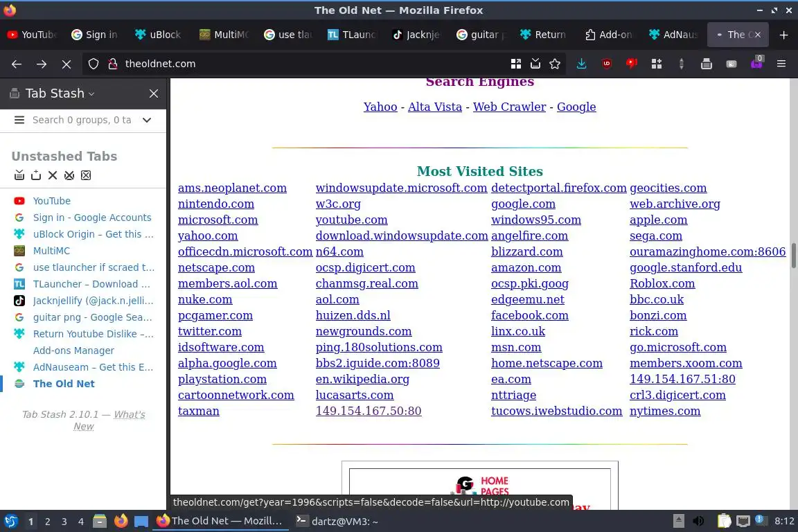Screen dimensions: 798x532
Task: Go back to the previous page
Action: (17, 64)
